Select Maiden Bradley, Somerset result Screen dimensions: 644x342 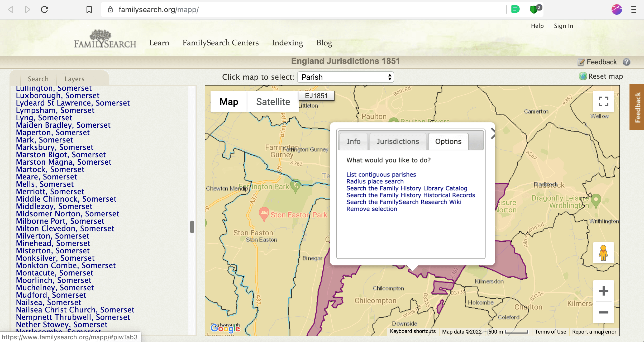point(63,125)
